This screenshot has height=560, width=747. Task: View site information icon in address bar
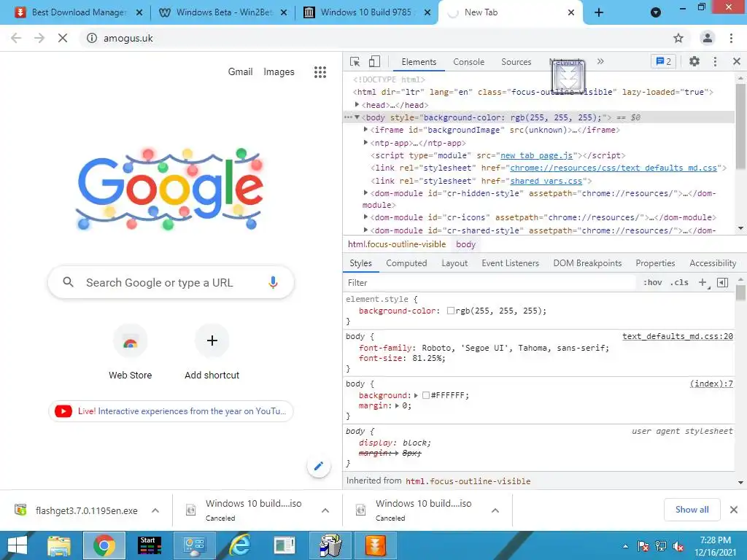pos(92,38)
